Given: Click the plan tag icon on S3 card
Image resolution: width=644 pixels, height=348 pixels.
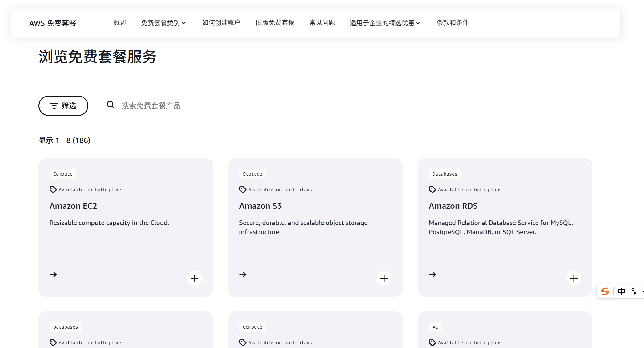Looking at the screenshot, I should pyautogui.click(x=243, y=190).
